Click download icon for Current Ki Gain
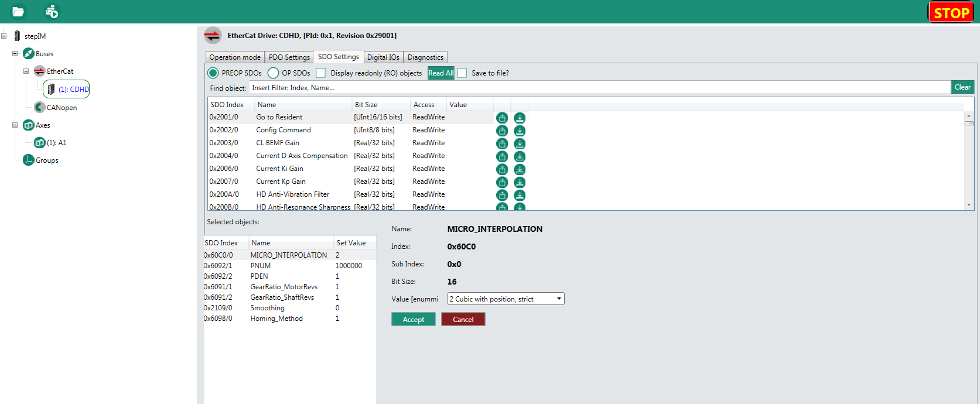This screenshot has height=404, width=980. [x=520, y=169]
